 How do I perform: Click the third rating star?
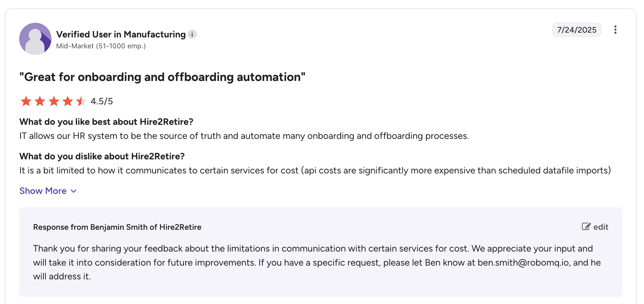point(54,101)
